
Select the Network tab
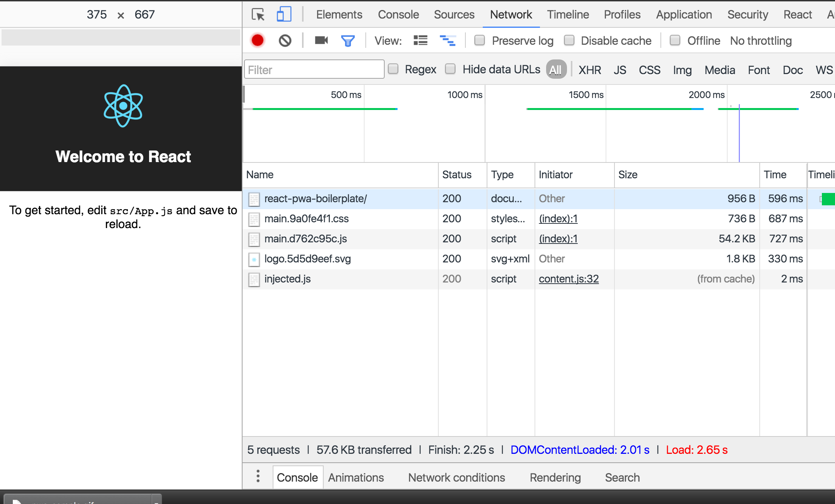point(511,15)
